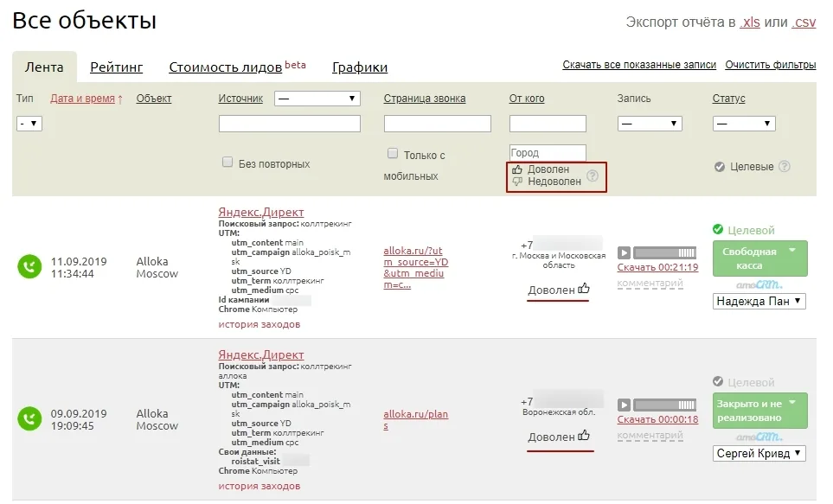Click the Город input field
The image size is (833, 504).
pyautogui.click(x=548, y=152)
